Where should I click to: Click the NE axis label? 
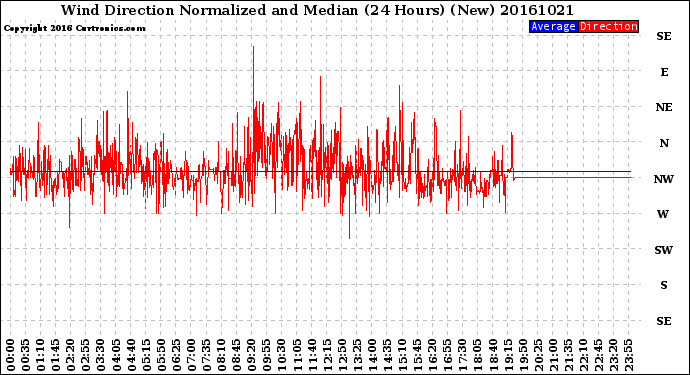[664, 107]
